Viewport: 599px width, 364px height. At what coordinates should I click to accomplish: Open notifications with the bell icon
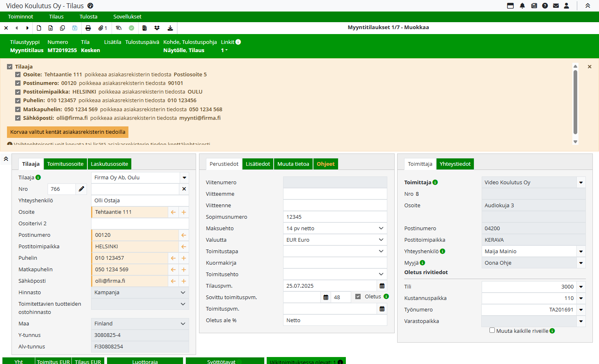[x=522, y=6]
